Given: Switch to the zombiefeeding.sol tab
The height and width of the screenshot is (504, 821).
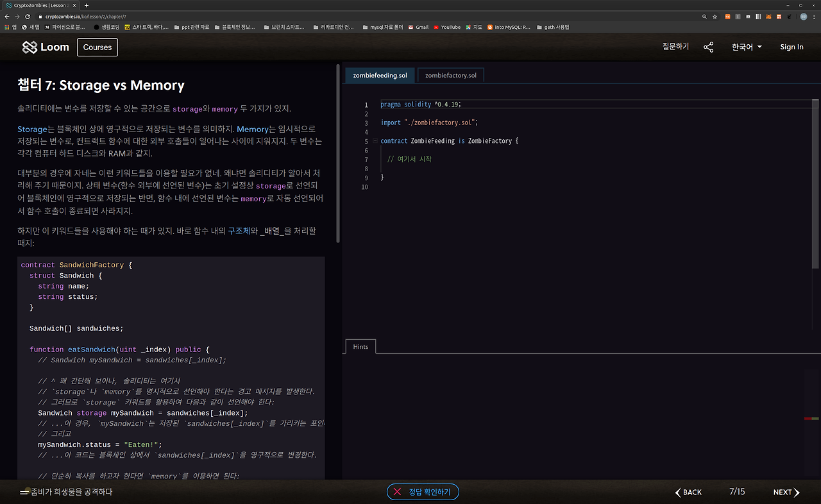Looking at the screenshot, I should coord(380,75).
